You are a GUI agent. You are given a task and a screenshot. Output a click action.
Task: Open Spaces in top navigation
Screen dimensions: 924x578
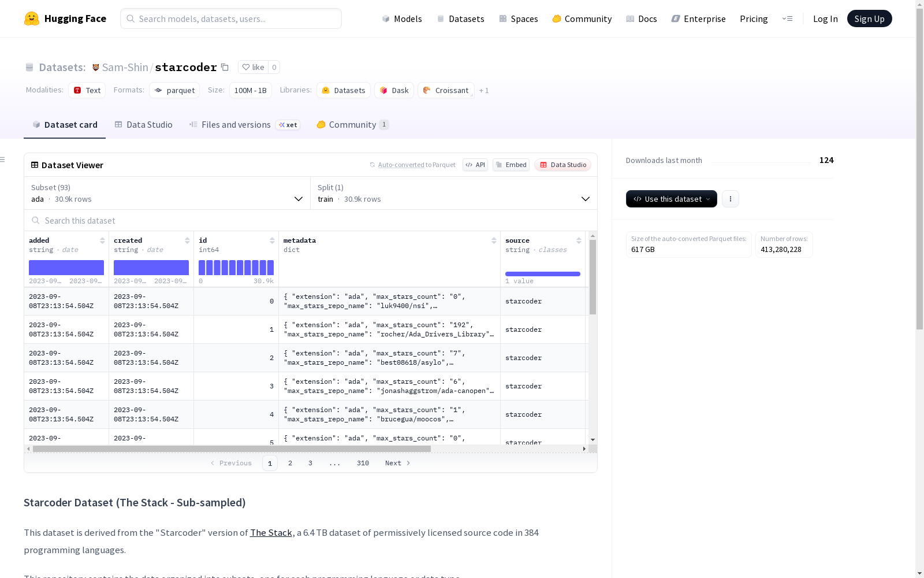coord(519,18)
